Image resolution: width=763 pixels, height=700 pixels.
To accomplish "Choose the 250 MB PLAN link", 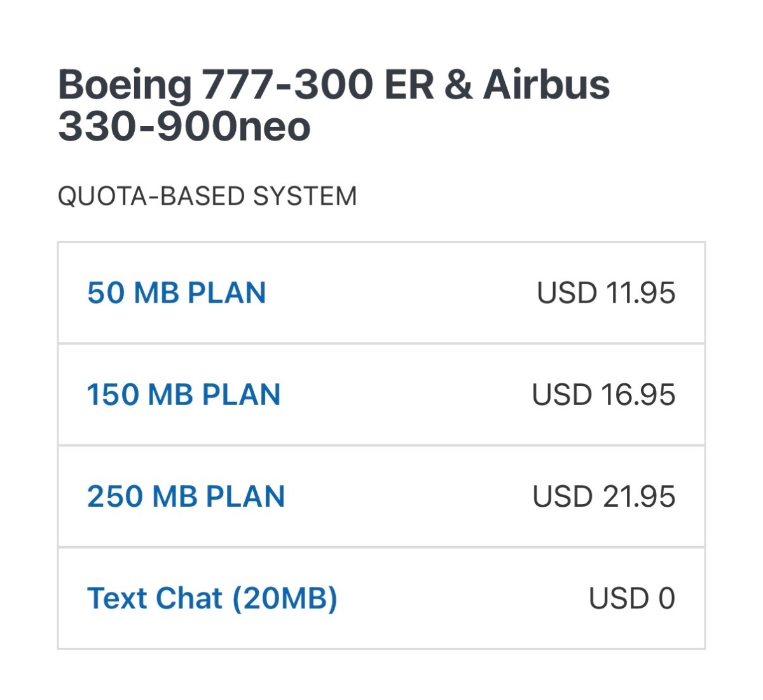I will (x=186, y=497).
